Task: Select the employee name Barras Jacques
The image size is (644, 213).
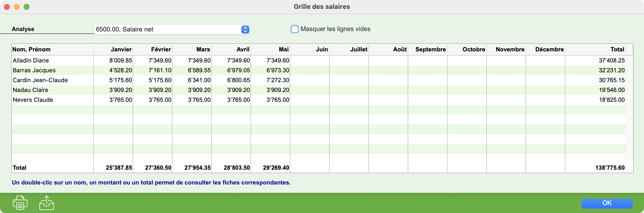Action: coord(34,70)
